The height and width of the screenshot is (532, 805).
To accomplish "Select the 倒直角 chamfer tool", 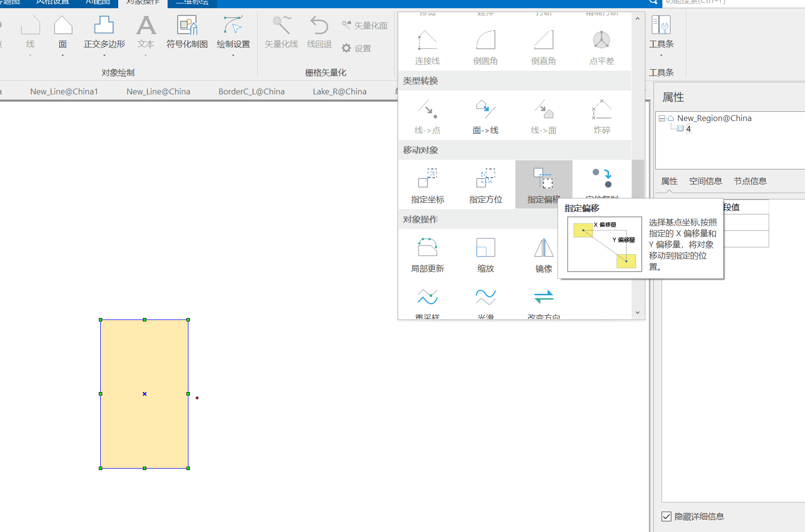I will click(x=543, y=47).
